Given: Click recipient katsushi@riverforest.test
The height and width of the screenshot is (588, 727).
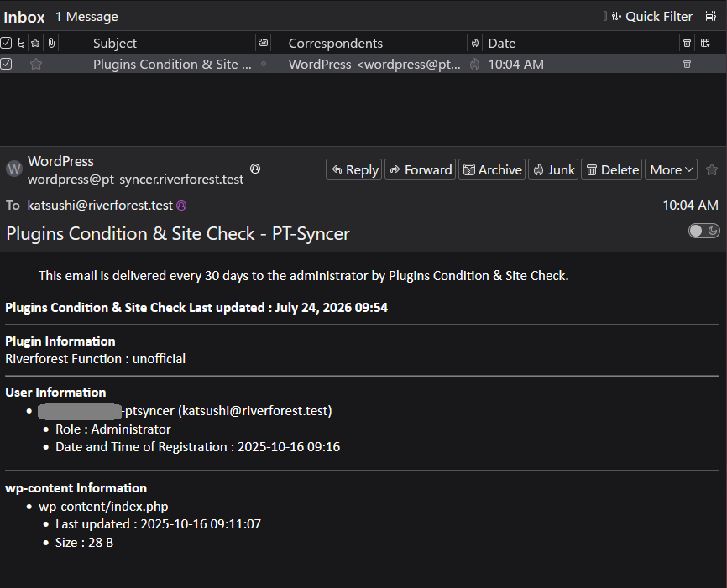Looking at the screenshot, I should [x=100, y=206].
